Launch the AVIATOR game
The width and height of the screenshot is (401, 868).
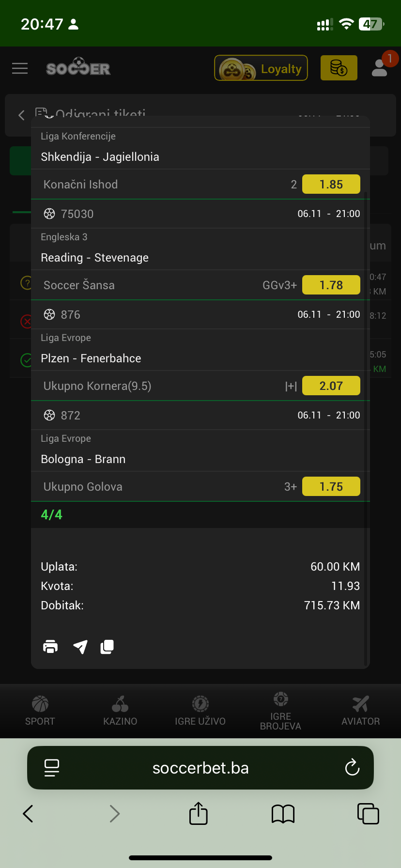(361, 711)
